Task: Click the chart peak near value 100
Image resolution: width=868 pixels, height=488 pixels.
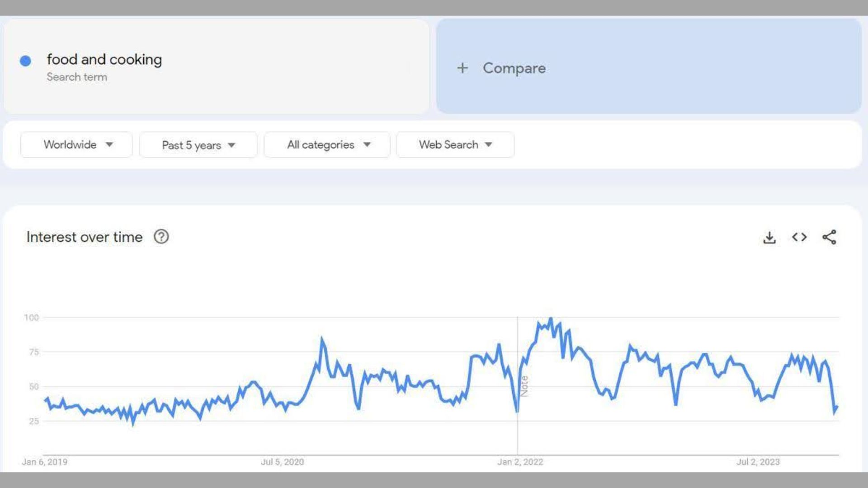Action: point(550,319)
